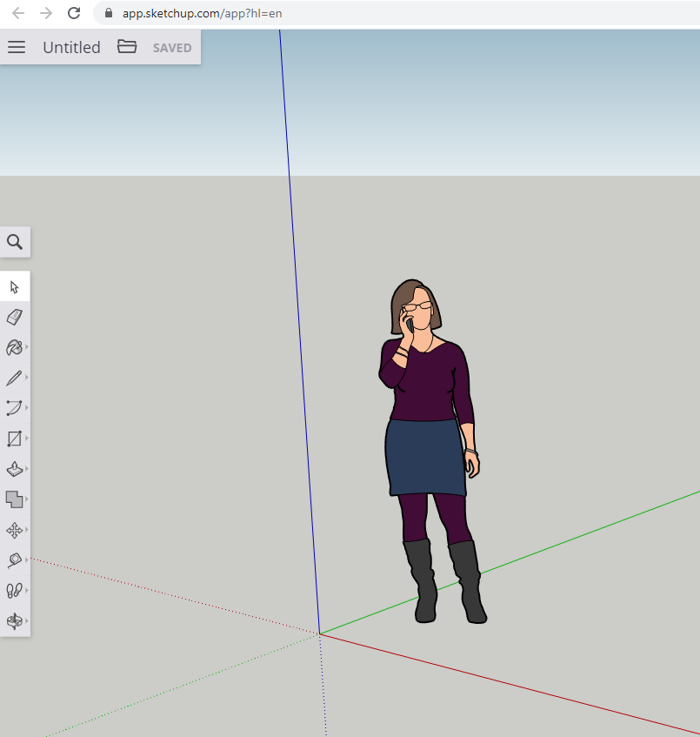Viewport: 700px width, 737px height.
Task: Activate the Select arrow tool
Action: click(15, 287)
